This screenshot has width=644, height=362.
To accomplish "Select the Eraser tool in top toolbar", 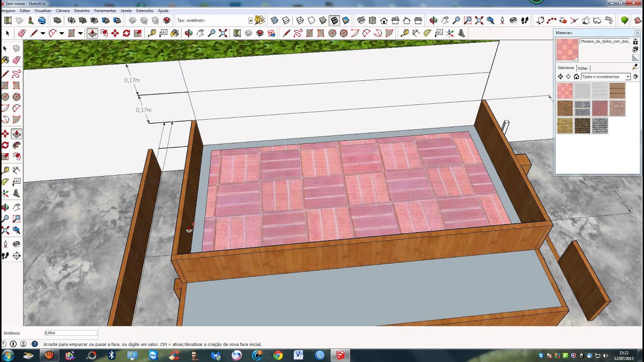I will [x=22, y=33].
